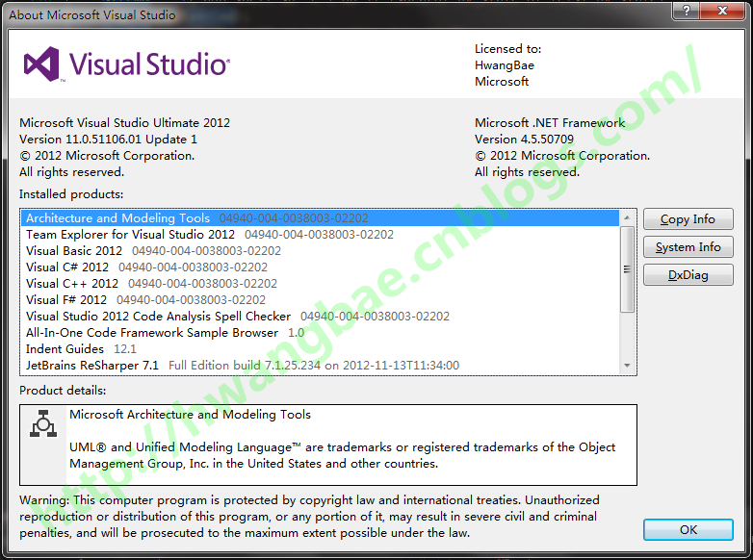The height and width of the screenshot is (560, 753).
Task: Select Visual F# 2012 in list
Action: click(x=321, y=299)
